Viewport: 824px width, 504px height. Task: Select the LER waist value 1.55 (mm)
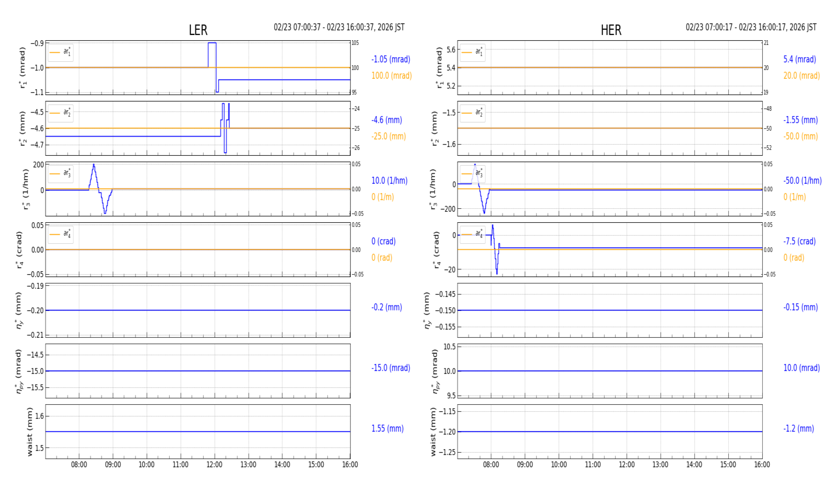(387, 429)
